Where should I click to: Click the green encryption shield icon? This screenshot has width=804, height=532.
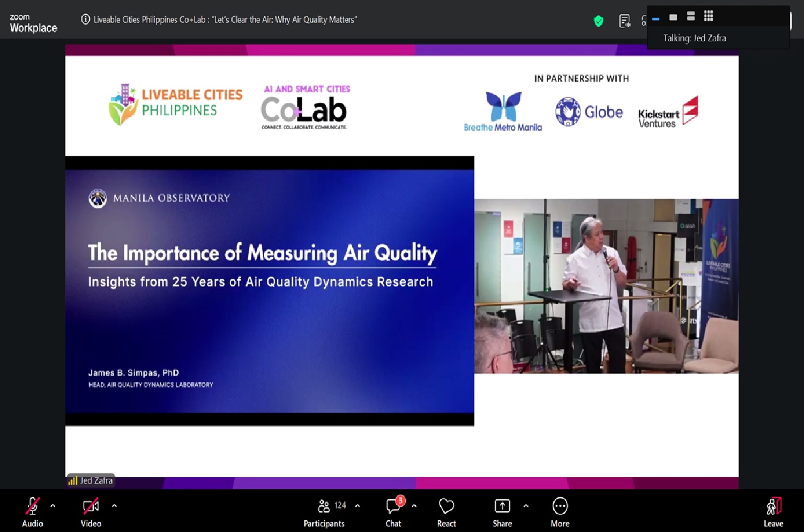pos(599,21)
